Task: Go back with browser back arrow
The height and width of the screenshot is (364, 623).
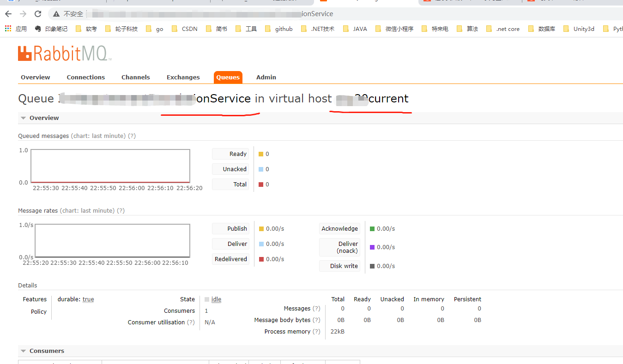Action: click(x=9, y=14)
